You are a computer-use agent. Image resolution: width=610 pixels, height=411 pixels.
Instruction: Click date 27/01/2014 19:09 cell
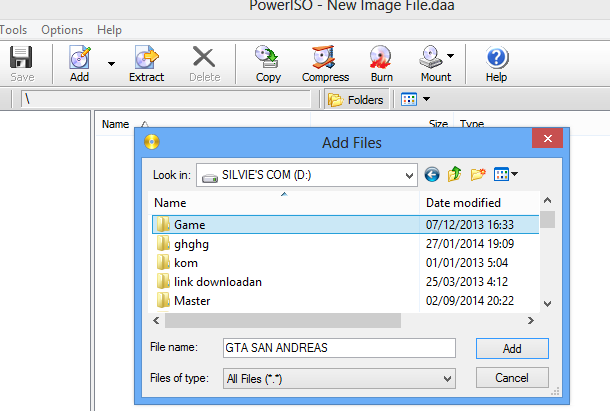[470, 244]
